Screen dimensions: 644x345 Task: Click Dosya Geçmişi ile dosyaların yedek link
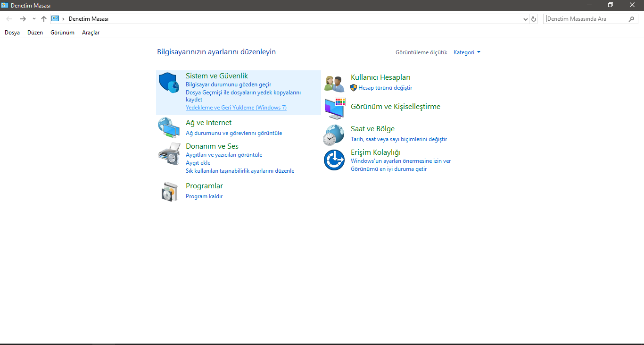pyautogui.click(x=243, y=96)
